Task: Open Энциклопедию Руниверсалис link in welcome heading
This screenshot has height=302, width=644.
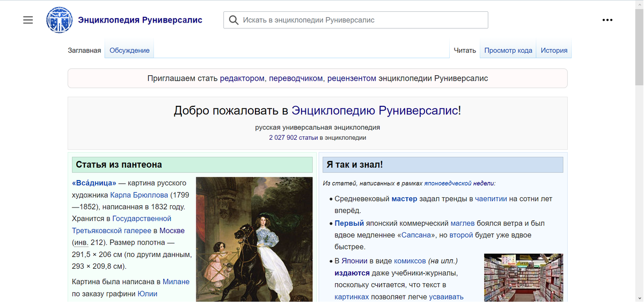Action: coord(375,111)
